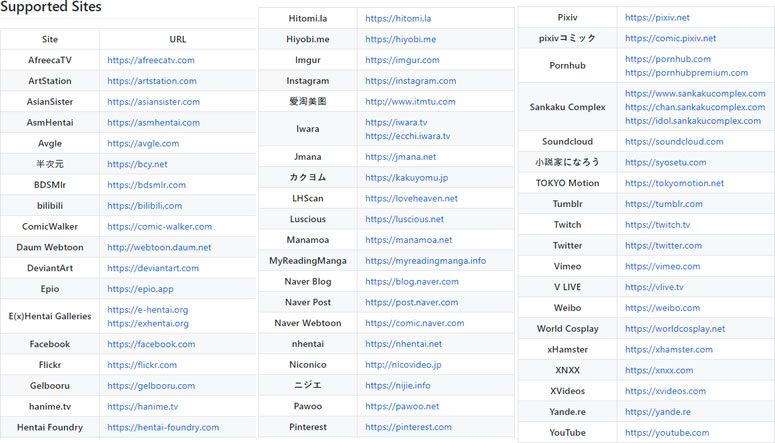Open the https://jmana.net link
The height and width of the screenshot is (443, 775).
pos(401,156)
